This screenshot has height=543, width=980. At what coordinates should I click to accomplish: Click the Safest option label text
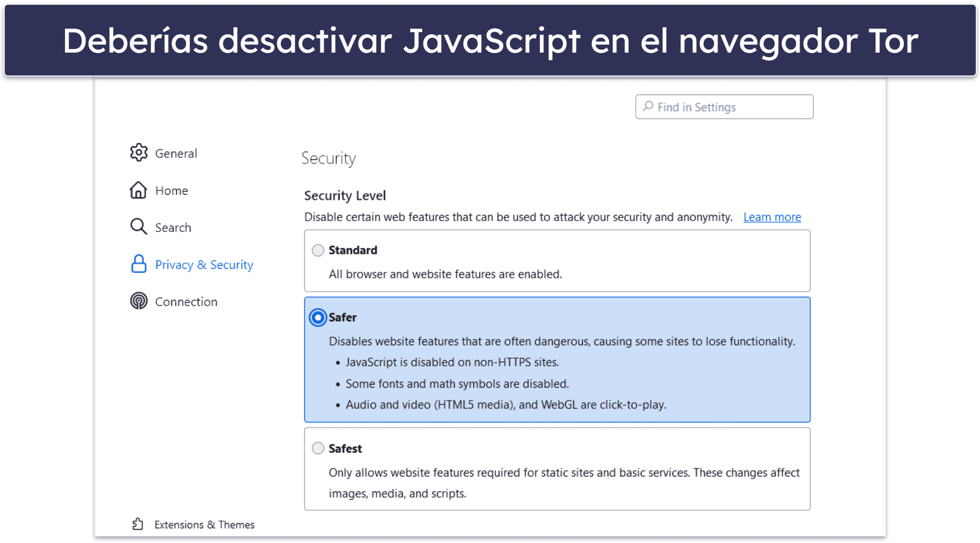coord(345,448)
